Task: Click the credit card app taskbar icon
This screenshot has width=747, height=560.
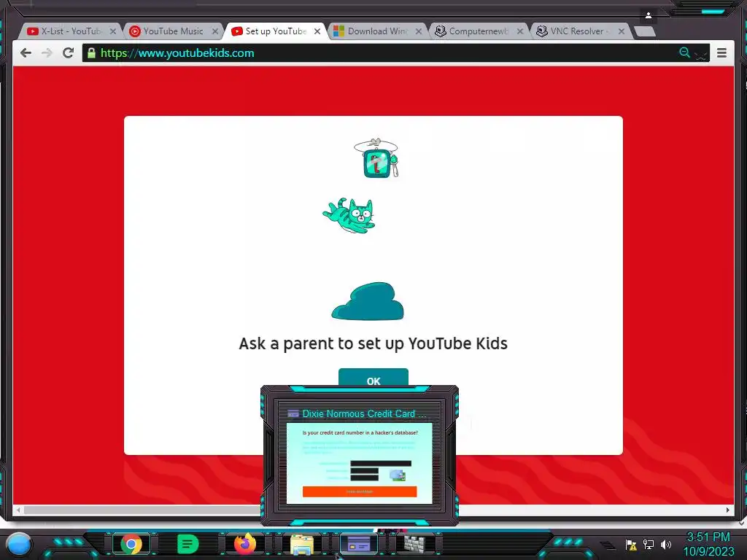Action: (359, 544)
